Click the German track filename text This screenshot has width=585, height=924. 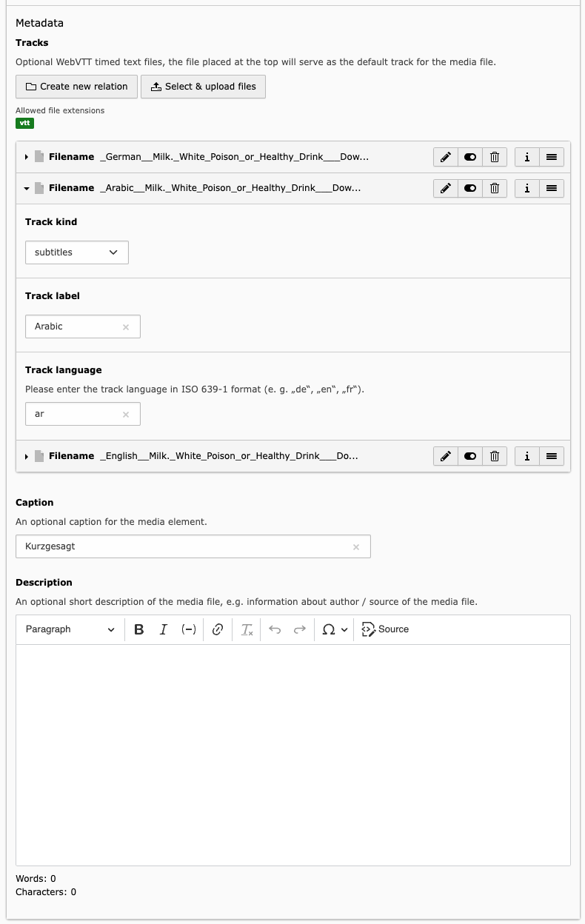click(x=234, y=157)
